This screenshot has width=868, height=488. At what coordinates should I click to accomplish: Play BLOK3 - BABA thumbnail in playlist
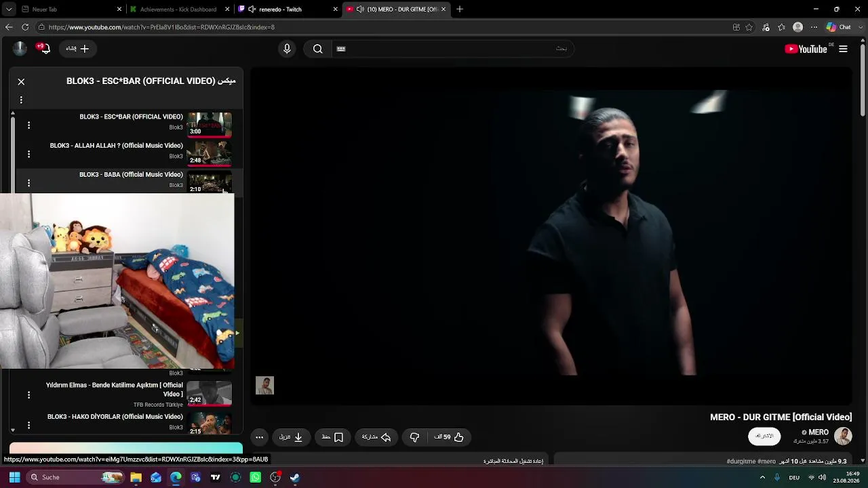tap(210, 182)
